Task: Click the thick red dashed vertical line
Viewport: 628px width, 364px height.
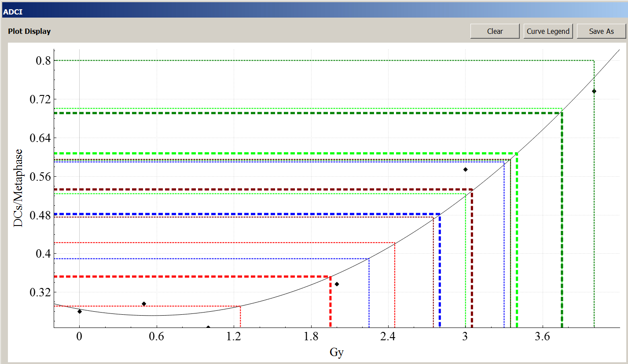Action: pyautogui.click(x=331, y=303)
